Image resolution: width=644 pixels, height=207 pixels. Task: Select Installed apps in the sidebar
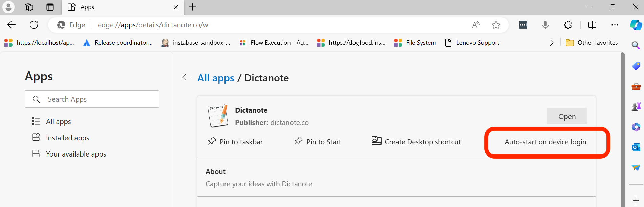61,138
